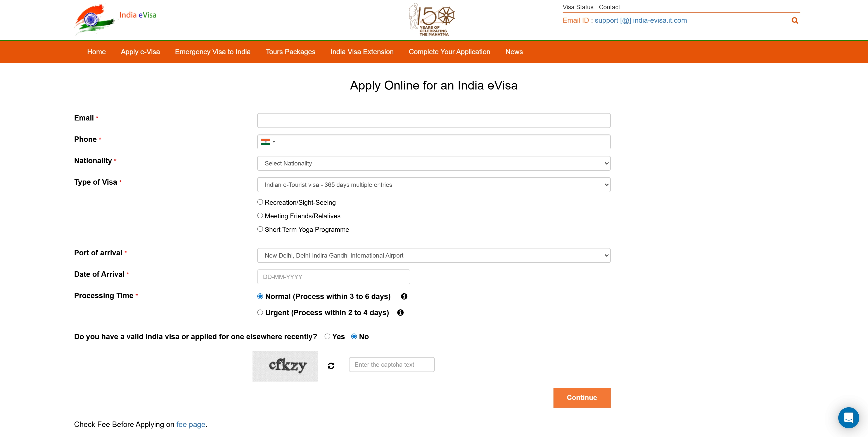Show info for Normal processing time
Screen dimensions: 868x437
pyautogui.click(x=404, y=296)
